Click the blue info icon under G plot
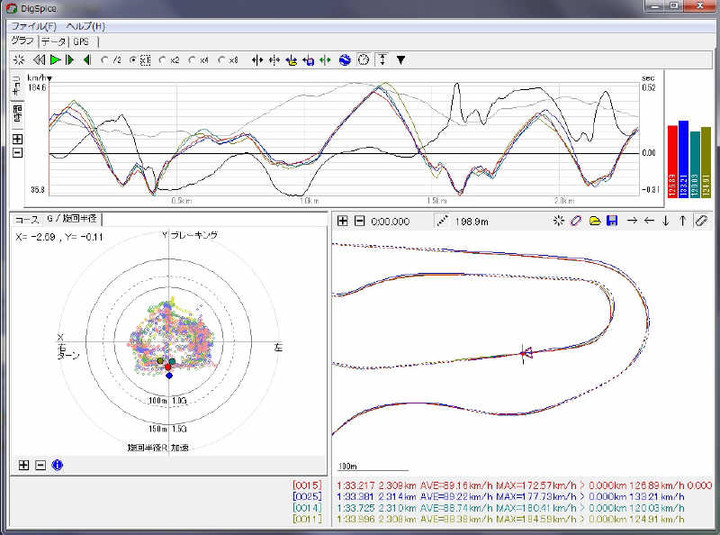Screen dimensions: 720x535 click(57, 465)
